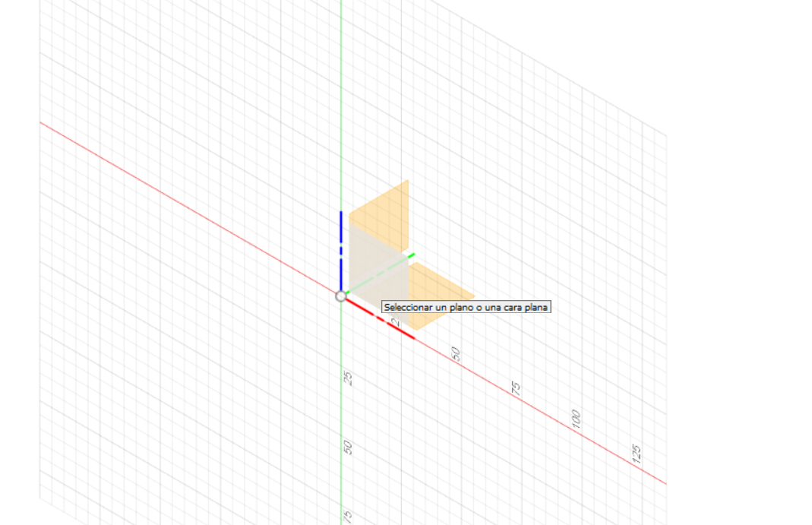Select the thick red X axis segment
Viewport: 812px width, 525px height.
point(380,319)
